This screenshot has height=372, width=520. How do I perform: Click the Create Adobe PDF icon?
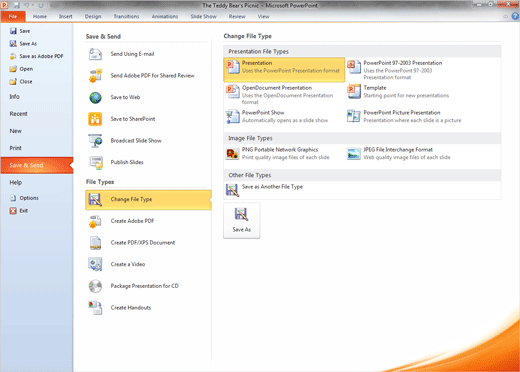coord(95,221)
